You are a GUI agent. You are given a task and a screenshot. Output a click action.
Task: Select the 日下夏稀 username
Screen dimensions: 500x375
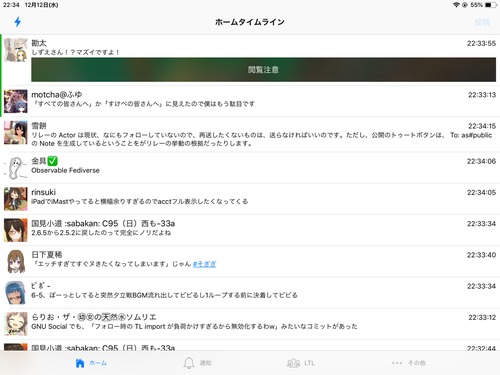pyautogui.click(x=47, y=255)
